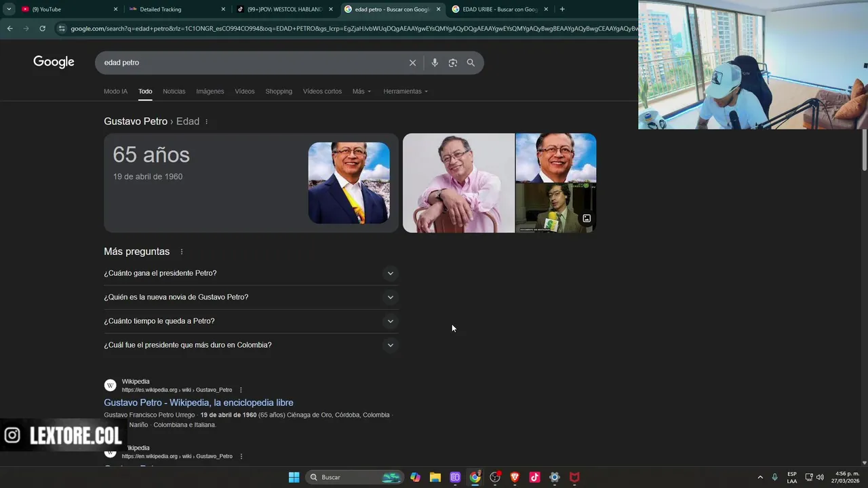Expand '¿Cuánto tiempo le queda a Petro?'
Screen dimensions: 868x488
[251, 321]
